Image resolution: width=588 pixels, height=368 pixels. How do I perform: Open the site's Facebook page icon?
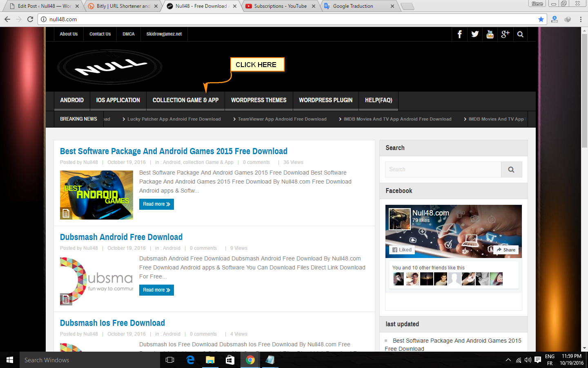click(x=460, y=34)
